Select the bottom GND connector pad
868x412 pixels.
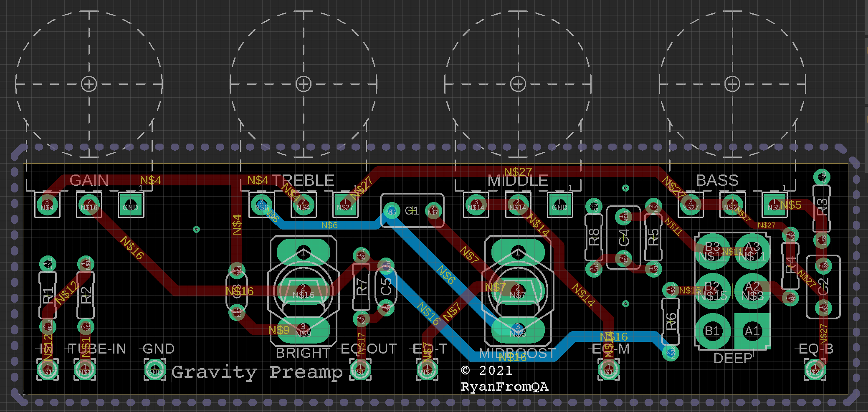(x=155, y=370)
